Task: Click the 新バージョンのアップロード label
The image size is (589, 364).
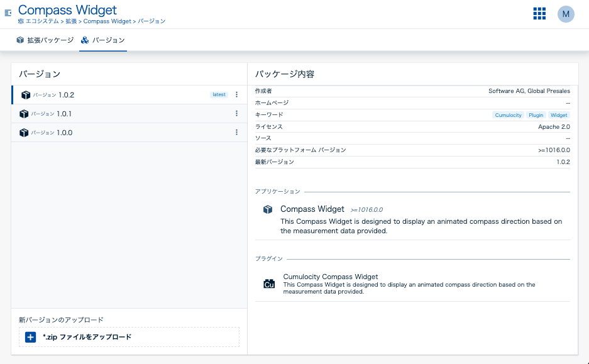Action: click(61, 320)
